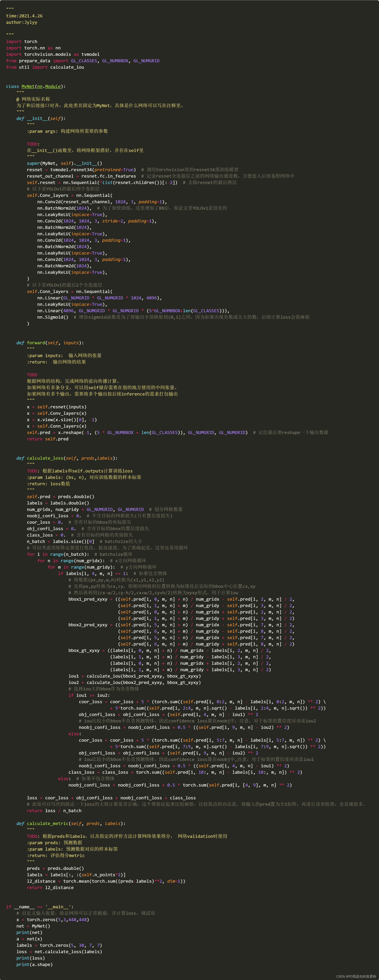Click 'def calculate_loss(self, preds,labels):' definition
Image resolution: width=379 pixels, height=980 pixels.
[x=67, y=458]
